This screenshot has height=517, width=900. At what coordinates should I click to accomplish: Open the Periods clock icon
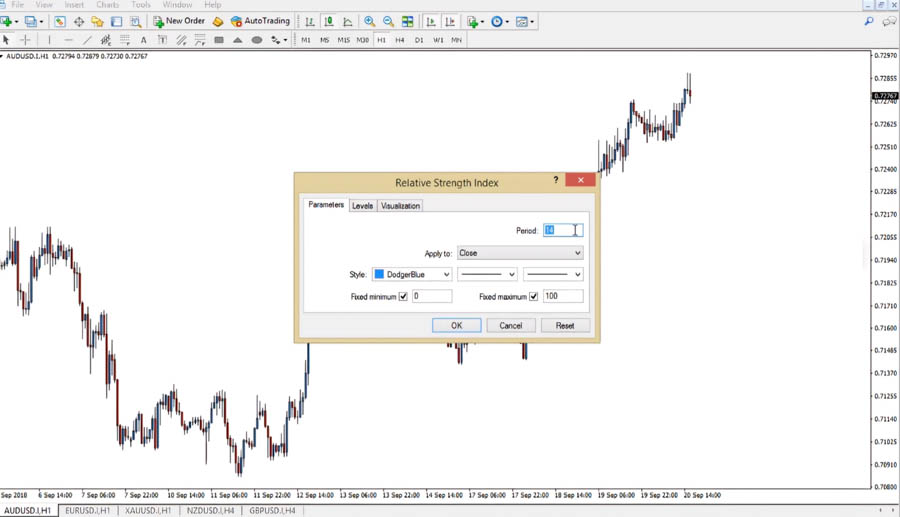click(497, 21)
